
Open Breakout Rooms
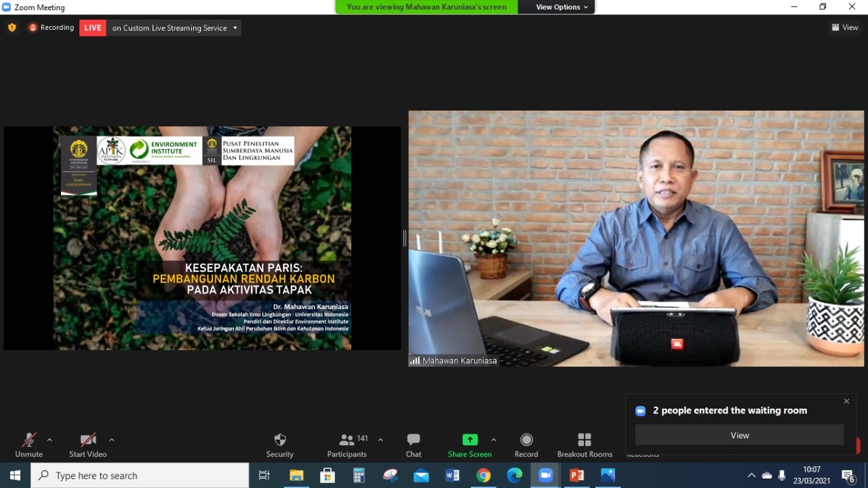point(585,441)
